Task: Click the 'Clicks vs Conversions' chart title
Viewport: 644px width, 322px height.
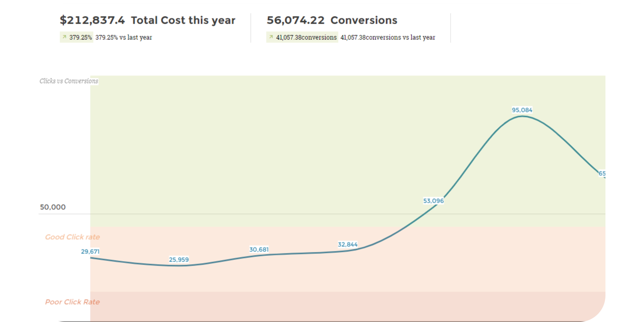Action: click(69, 81)
